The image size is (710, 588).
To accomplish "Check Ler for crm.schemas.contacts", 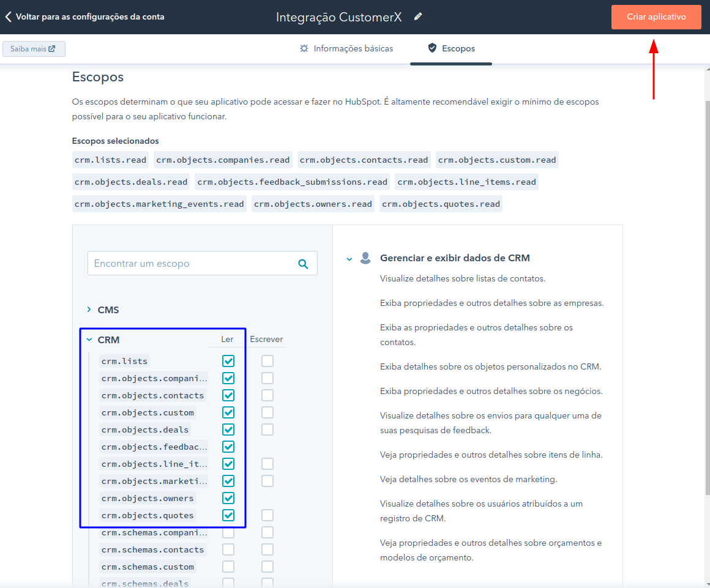I will click(228, 549).
